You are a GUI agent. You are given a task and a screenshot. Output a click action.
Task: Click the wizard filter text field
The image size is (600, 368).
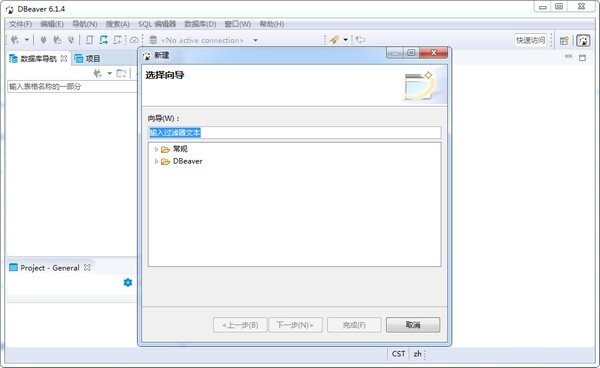[x=294, y=133]
